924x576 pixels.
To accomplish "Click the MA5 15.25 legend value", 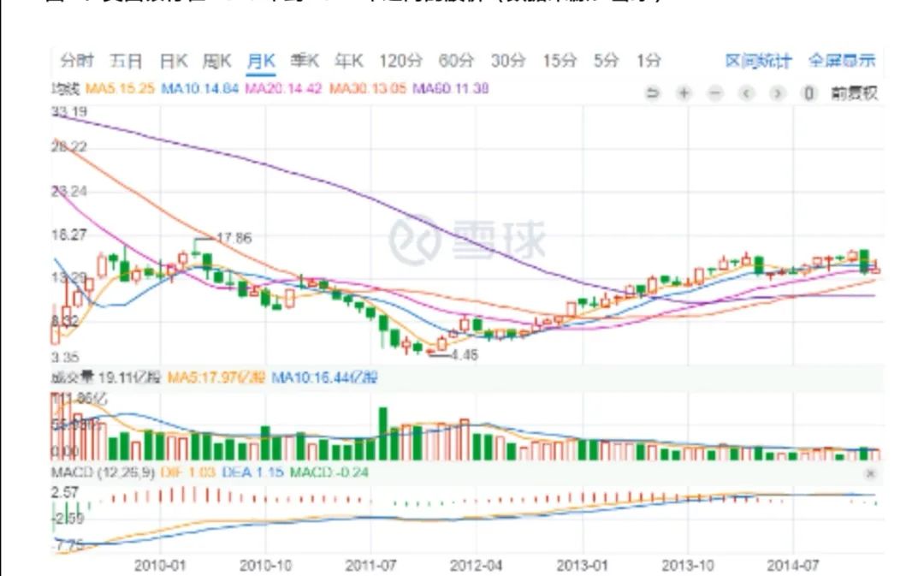I will point(120,89).
